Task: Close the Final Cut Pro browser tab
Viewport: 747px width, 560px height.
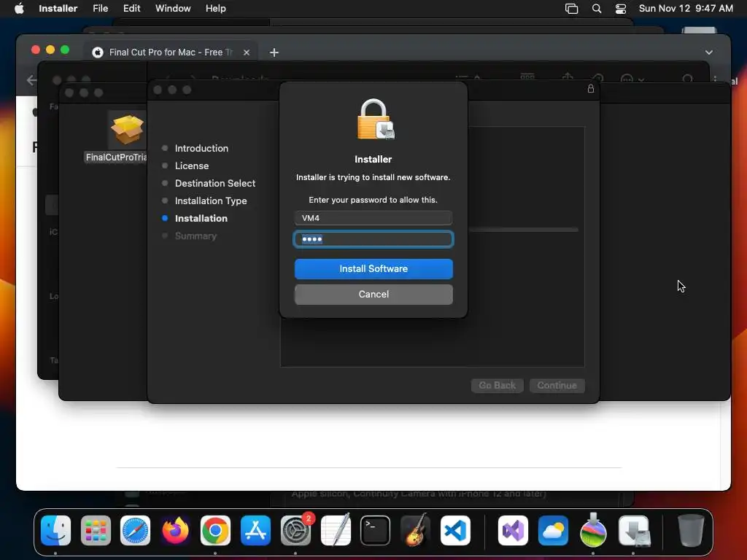Action: coord(247,52)
